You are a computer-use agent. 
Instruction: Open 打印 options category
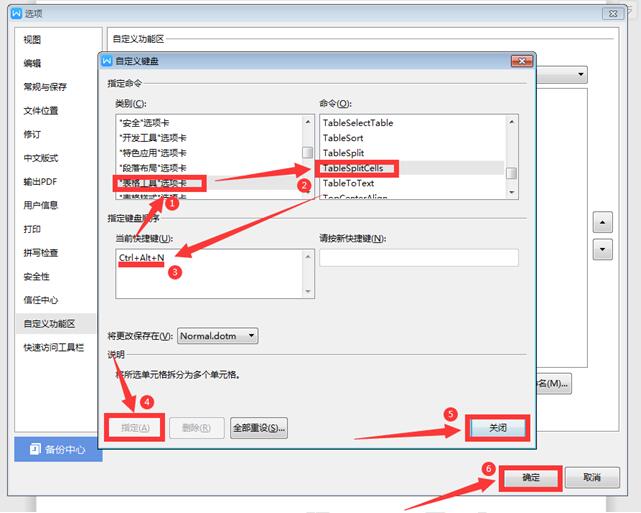pos(32,229)
